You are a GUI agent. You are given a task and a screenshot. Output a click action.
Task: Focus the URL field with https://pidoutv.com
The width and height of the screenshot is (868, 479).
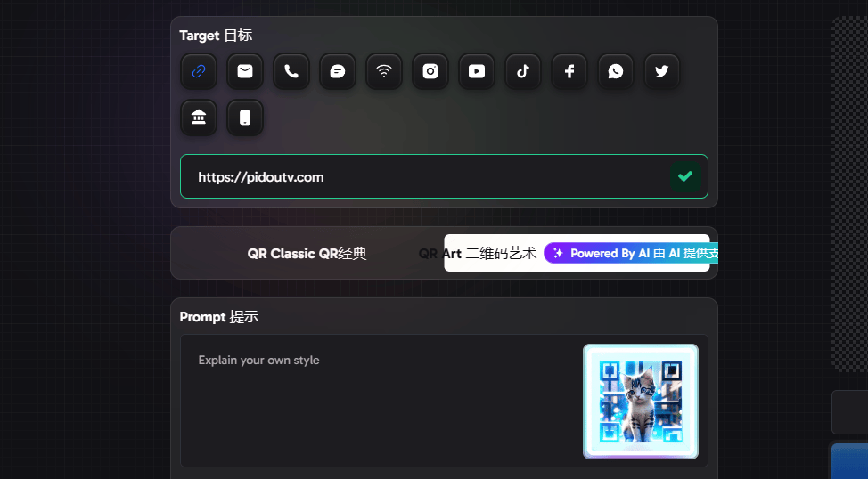click(x=444, y=176)
